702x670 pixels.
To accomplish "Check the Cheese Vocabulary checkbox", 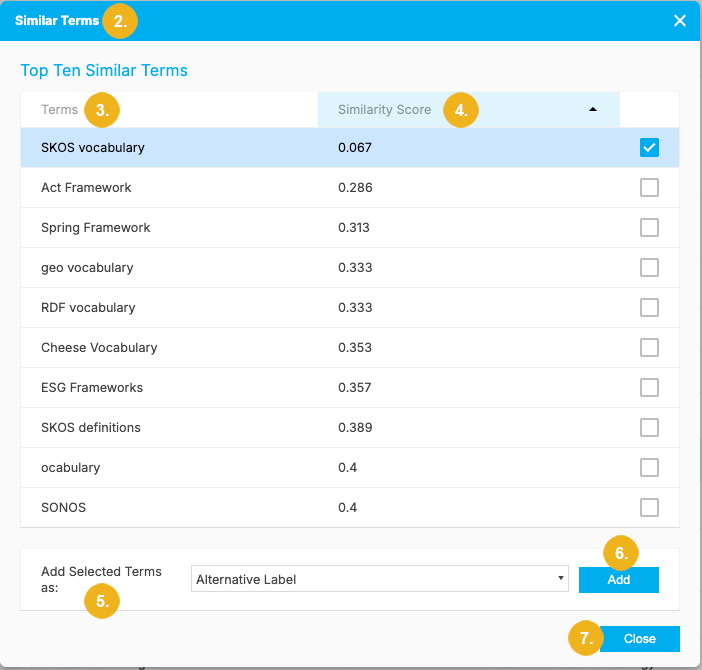I will tap(649, 348).
